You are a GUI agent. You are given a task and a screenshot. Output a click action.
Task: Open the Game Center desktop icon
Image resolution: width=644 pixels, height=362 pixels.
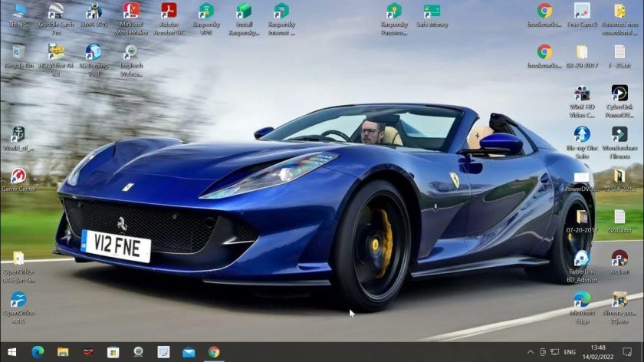click(18, 177)
